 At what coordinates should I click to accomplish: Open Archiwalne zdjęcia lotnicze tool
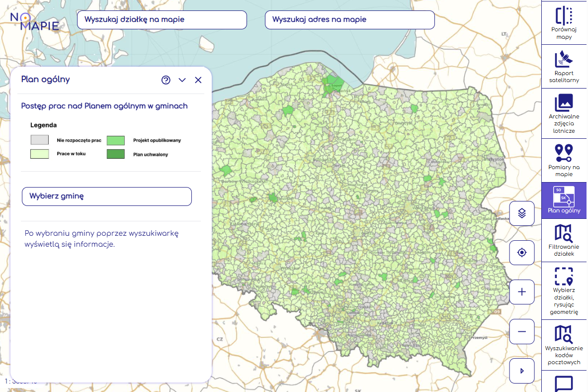click(x=564, y=113)
